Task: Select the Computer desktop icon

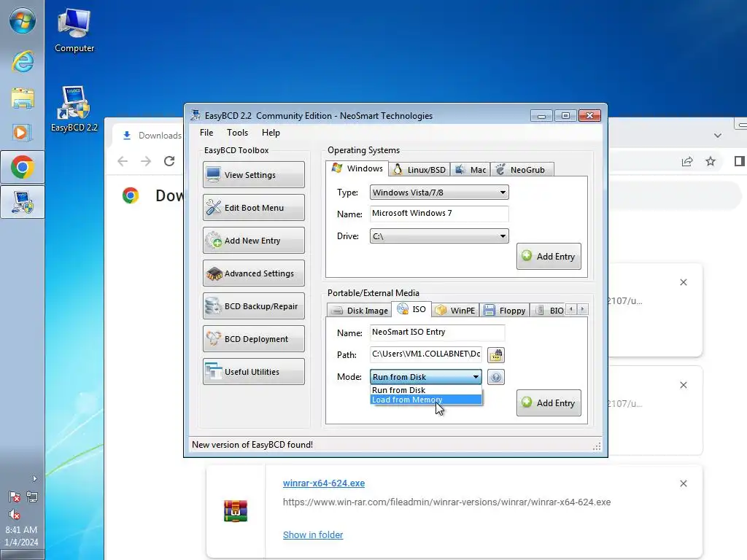Action: 74,31
